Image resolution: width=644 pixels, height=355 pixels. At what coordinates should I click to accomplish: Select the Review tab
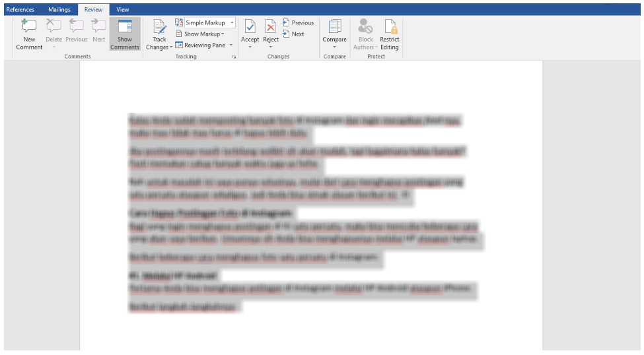(x=93, y=9)
